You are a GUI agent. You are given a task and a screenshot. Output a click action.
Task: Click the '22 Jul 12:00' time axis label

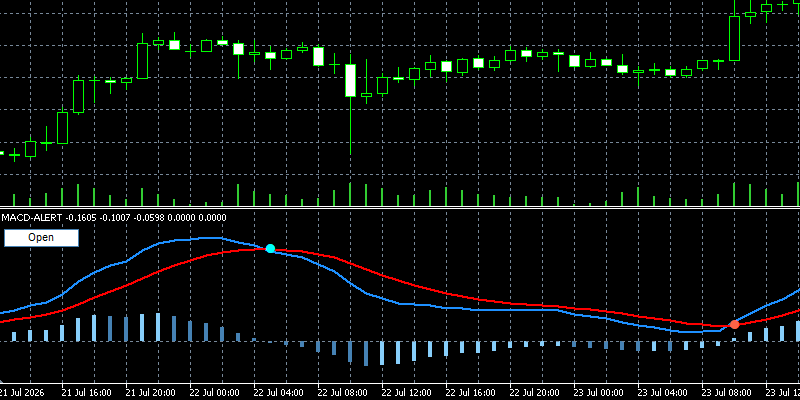click(407, 393)
